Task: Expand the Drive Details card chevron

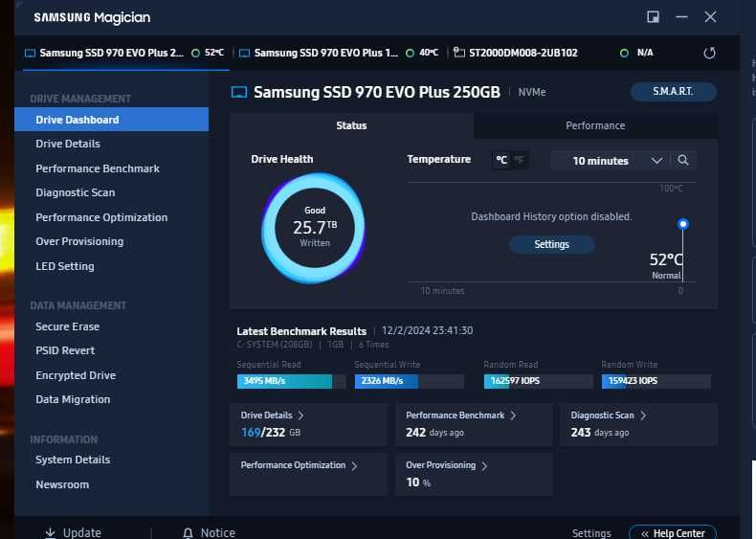Action: coord(301,415)
